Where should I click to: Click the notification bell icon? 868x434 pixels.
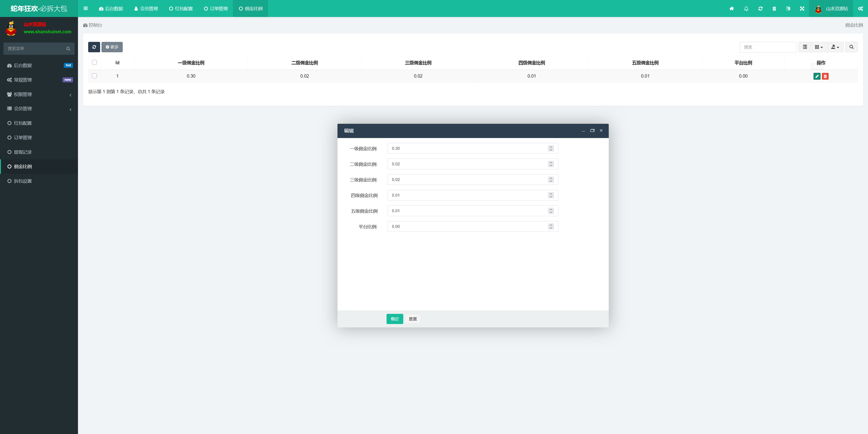pyautogui.click(x=746, y=9)
